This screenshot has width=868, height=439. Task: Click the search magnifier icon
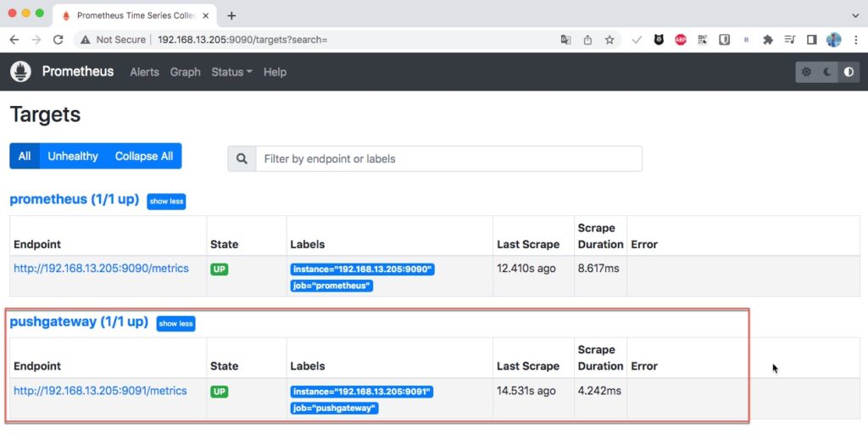242,158
